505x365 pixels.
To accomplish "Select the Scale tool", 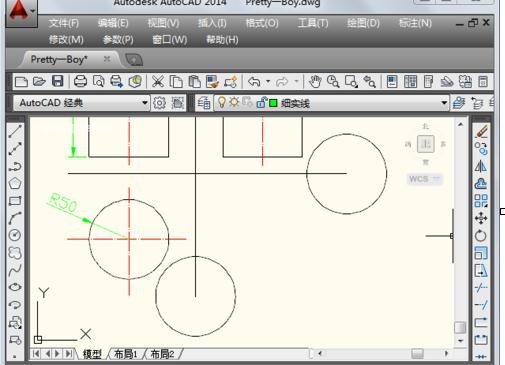I will (x=481, y=253).
